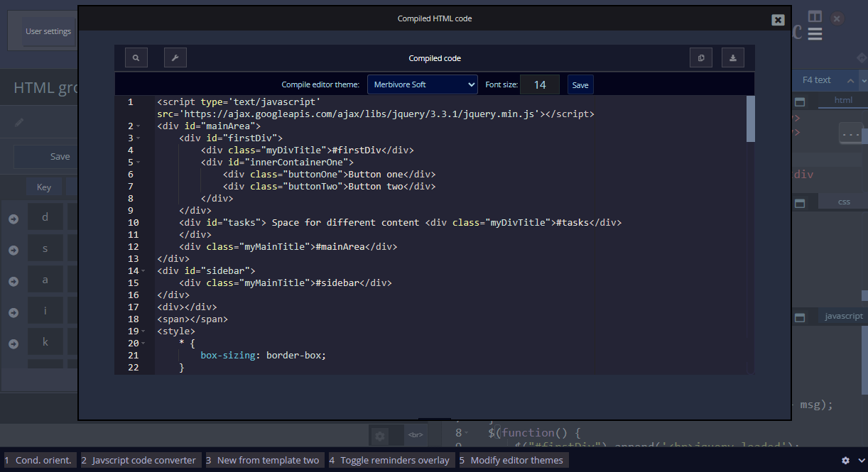
Task: Open search in the Compiled code toolbar
Action: pos(136,58)
